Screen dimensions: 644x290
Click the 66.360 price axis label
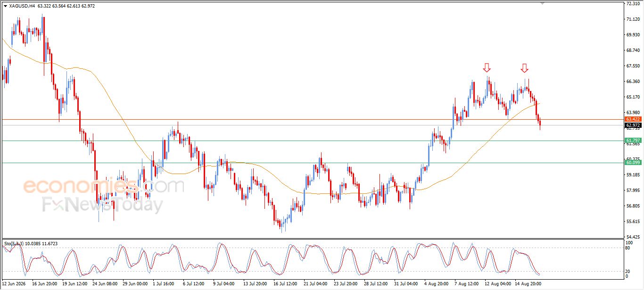(x=633, y=81)
